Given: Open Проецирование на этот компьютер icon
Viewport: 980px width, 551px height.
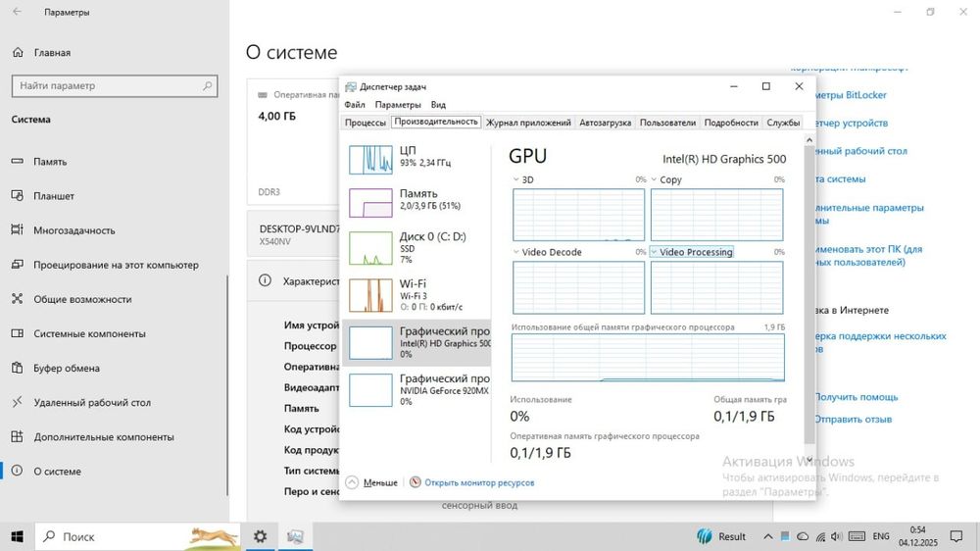Looking at the screenshot, I should pos(18,265).
